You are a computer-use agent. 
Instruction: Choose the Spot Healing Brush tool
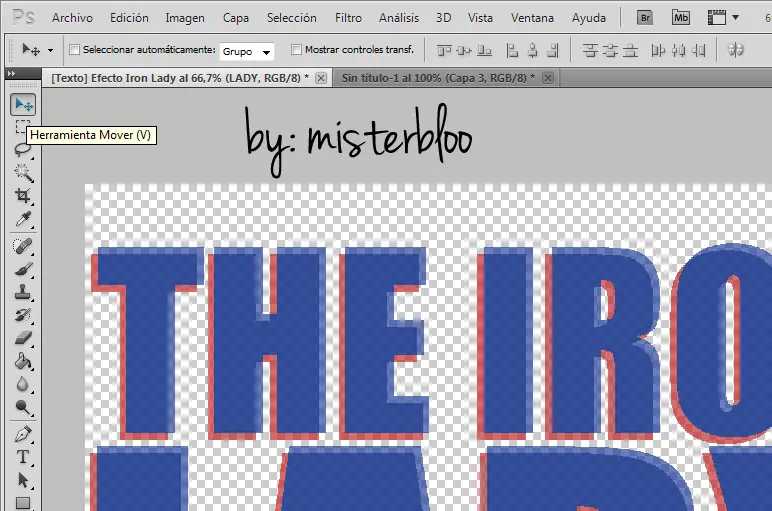(x=23, y=246)
